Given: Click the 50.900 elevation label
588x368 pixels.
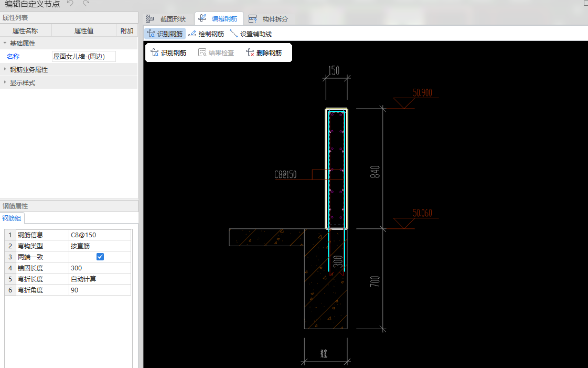Looking at the screenshot, I should pos(422,93).
